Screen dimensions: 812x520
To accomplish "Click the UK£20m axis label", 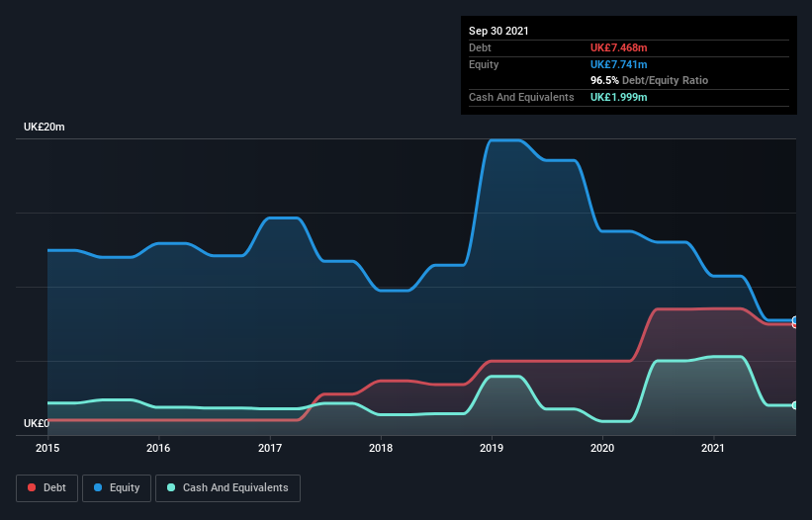I will pos(45,127).
